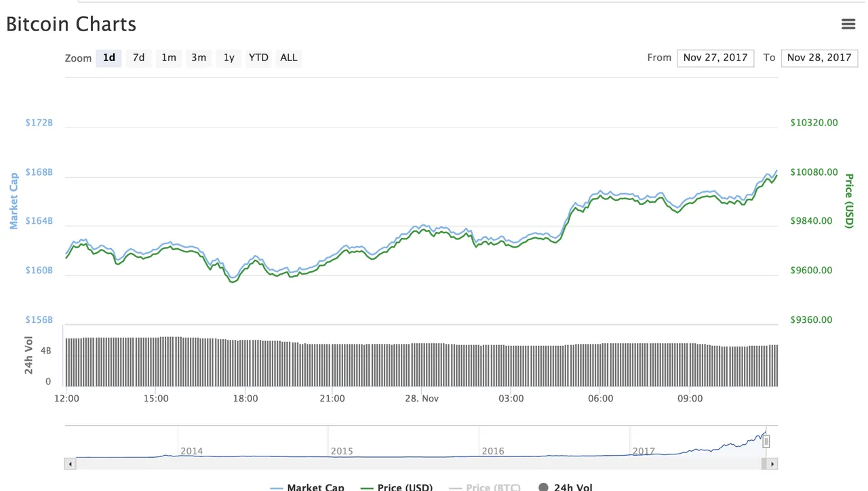Select the 7d zoom range
868x491 pixels.
point(138,58)
